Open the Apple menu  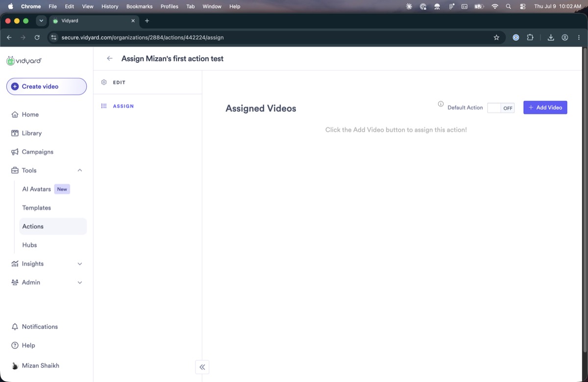click(x=10, y=6)
